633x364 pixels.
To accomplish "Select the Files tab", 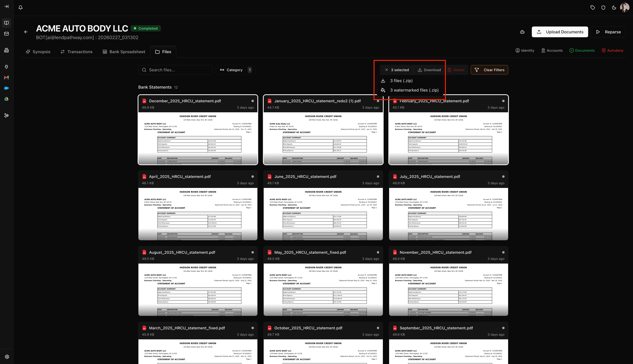I will tap(163, 52).
